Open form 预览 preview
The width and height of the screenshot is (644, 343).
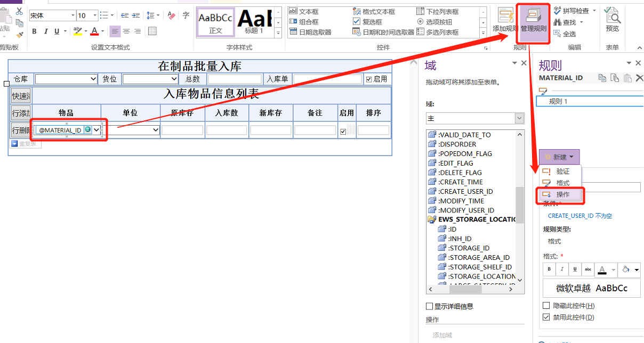point(613,20)
